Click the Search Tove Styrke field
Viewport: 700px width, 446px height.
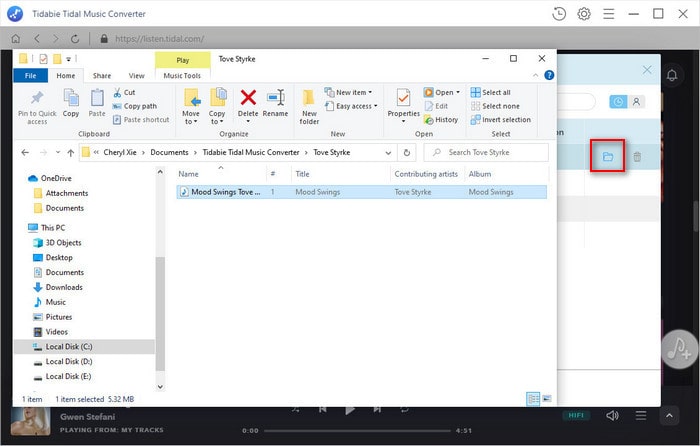486,153
